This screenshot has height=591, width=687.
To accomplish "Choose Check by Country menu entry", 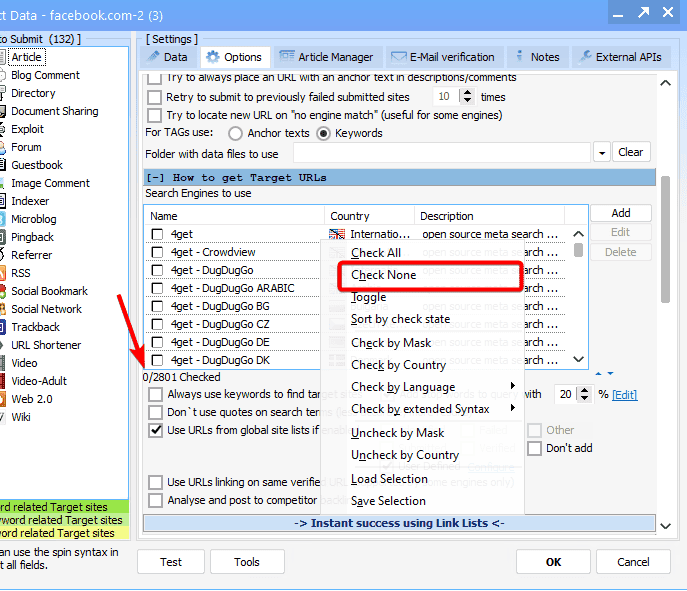I will tap(422, 365).
